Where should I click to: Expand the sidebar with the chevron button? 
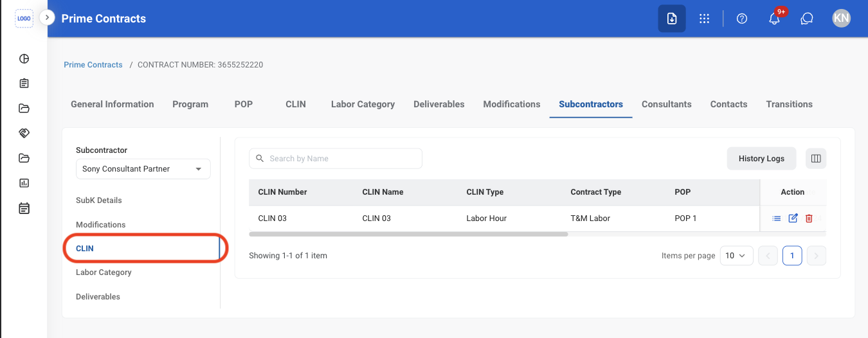(x=47, y=17)
